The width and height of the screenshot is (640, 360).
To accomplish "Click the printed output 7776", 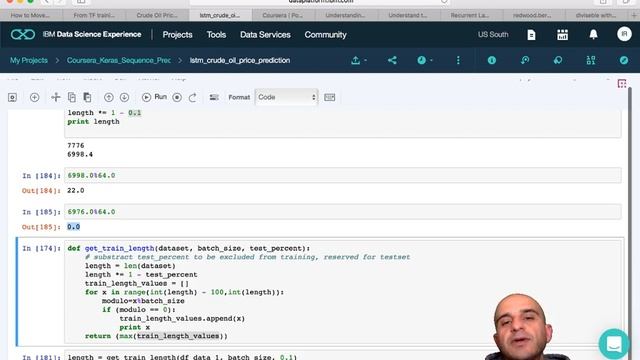I will tap(76, 146).
